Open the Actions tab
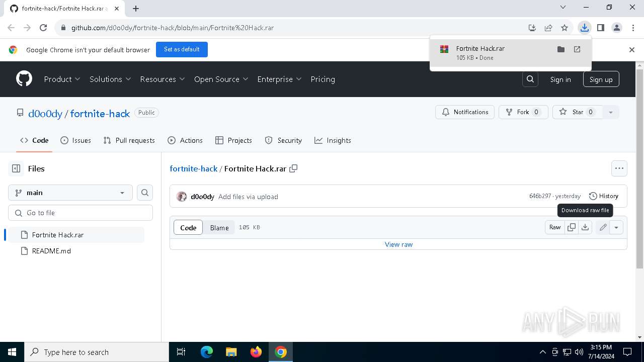This screenshot has width=644, height=362. tap(185, 140)
